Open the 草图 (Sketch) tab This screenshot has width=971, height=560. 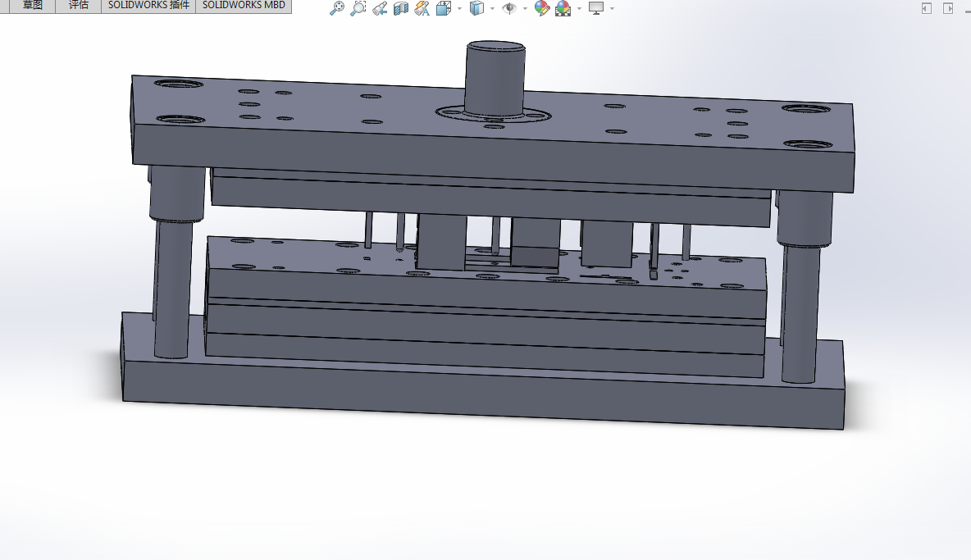(x=32, y=6)
